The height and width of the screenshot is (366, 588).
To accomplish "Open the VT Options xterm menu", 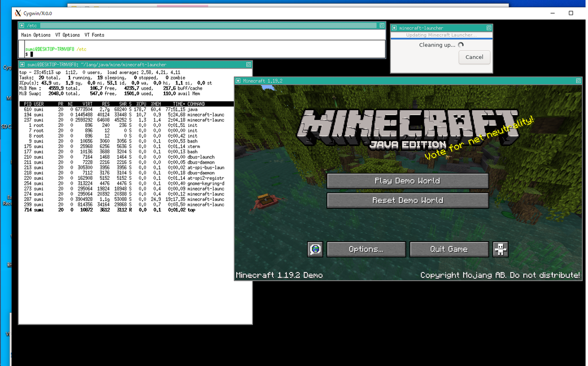I will click(68, 35).
